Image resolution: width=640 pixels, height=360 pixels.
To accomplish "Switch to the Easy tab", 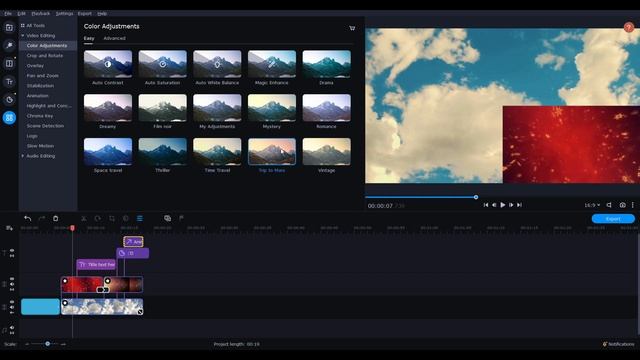I will pyautogui.click(x=89, y=38).
